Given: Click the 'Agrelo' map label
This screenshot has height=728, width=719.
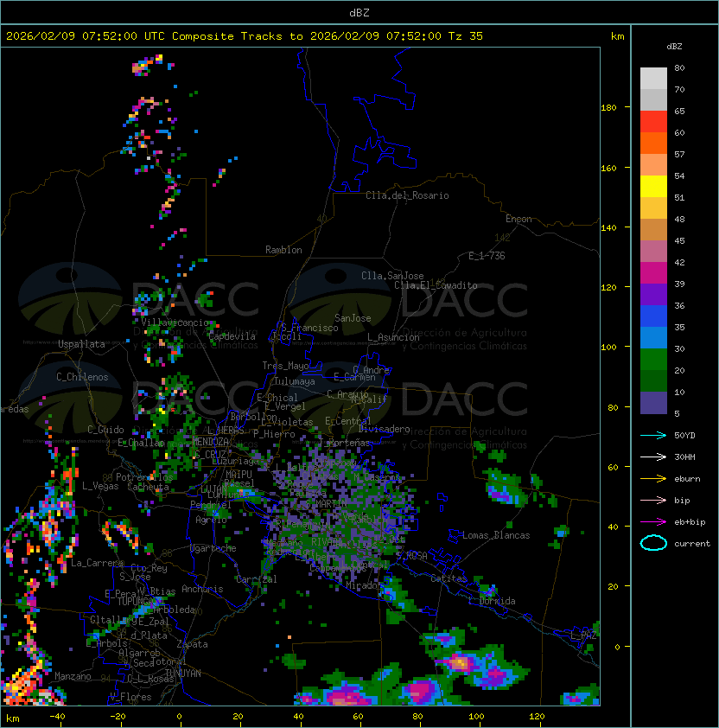Looking at the screenshot, I should (211, 520).
